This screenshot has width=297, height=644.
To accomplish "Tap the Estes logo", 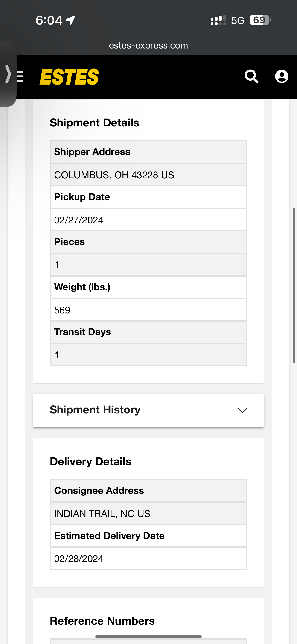I will tap(69, 77).
